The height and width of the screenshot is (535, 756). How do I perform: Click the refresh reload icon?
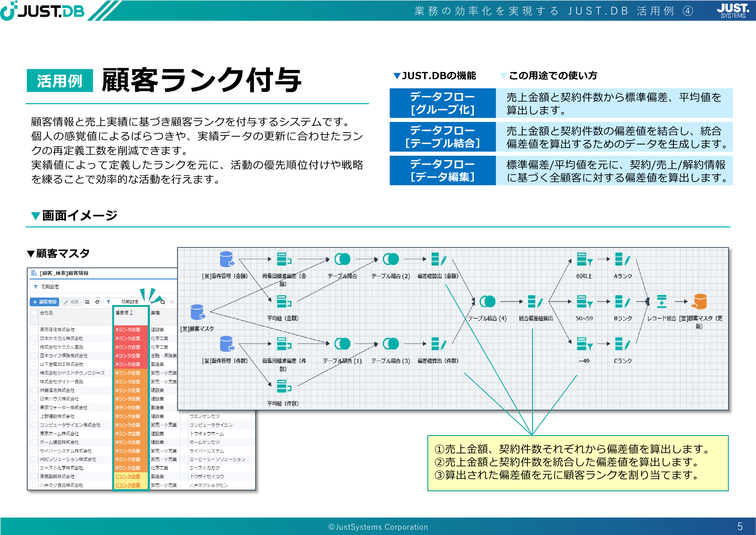pos(97,302)
